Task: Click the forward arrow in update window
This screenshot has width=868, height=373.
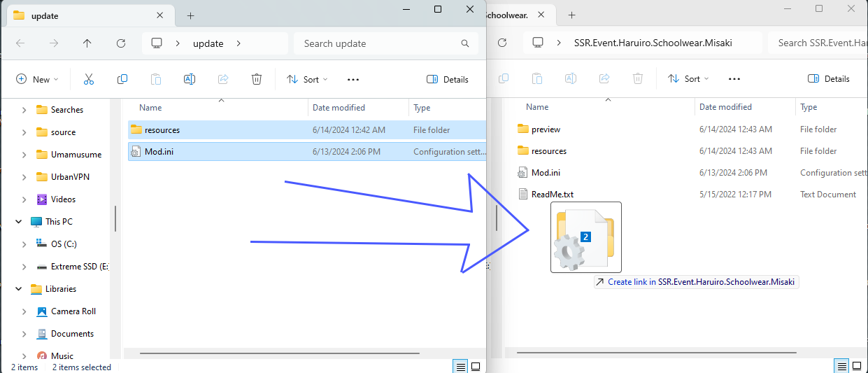Action: [x=54, y=43]
